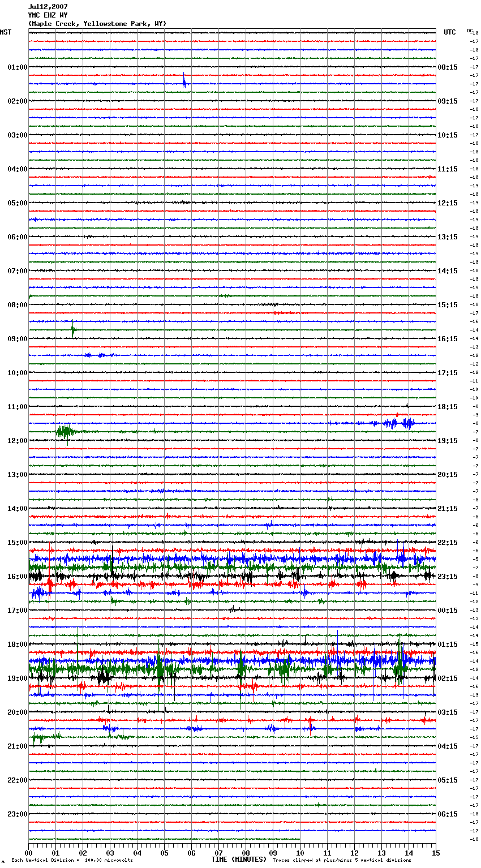Viewport: 481px width, 868px height.
Task: Click minute '15' on the bottom time axis
Action: click(436, 853)
